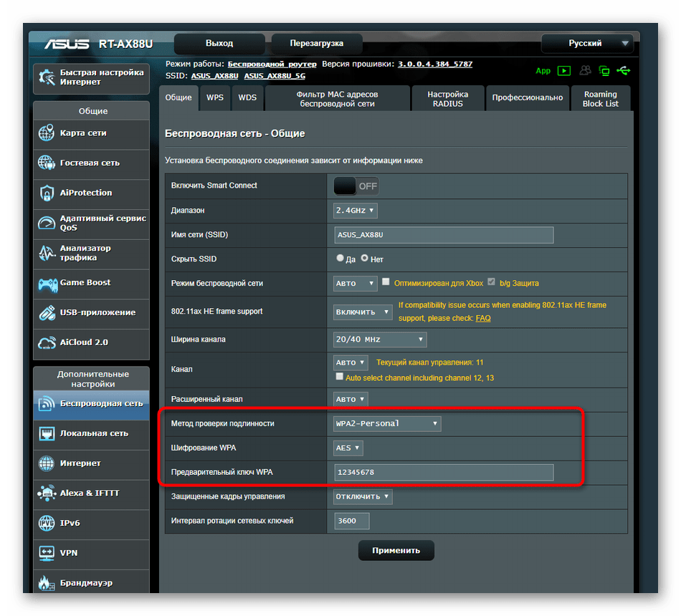Open the Русский language selector
Viewport: 681px width, 616px height.
click(586, 44)
